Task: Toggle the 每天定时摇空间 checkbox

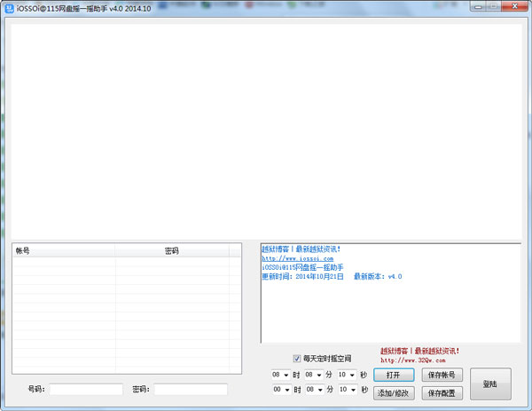Action: (x=297, y=359)
